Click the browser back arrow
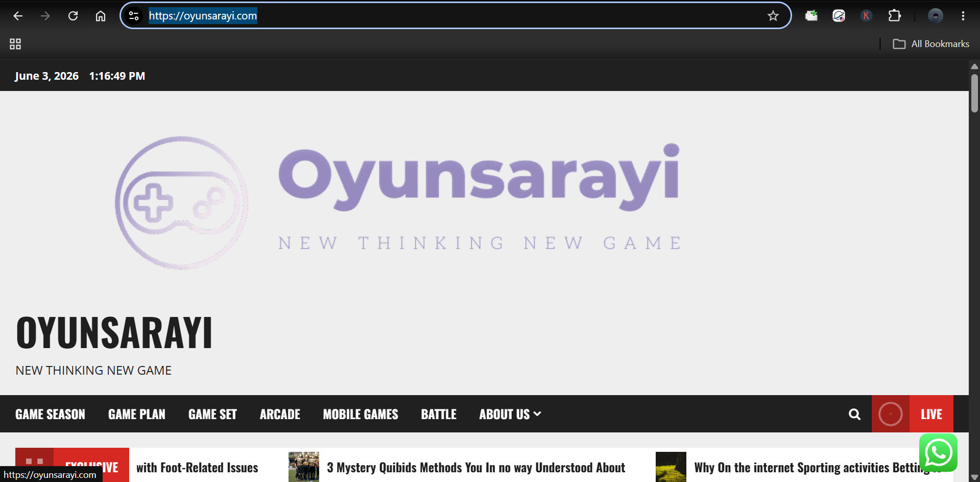This screenshot has height=482, width=980. pyautogui.click(x=18, y=16)
